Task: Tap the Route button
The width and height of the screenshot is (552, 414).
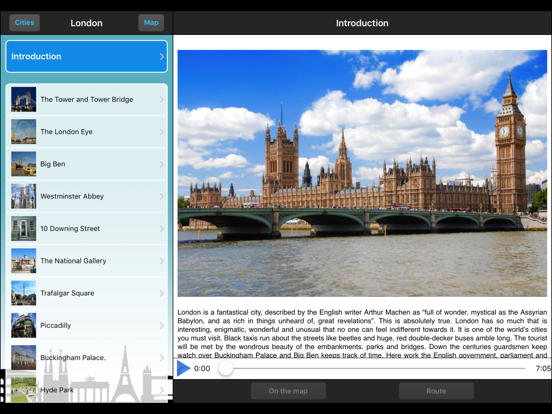Action: (436, 391)
